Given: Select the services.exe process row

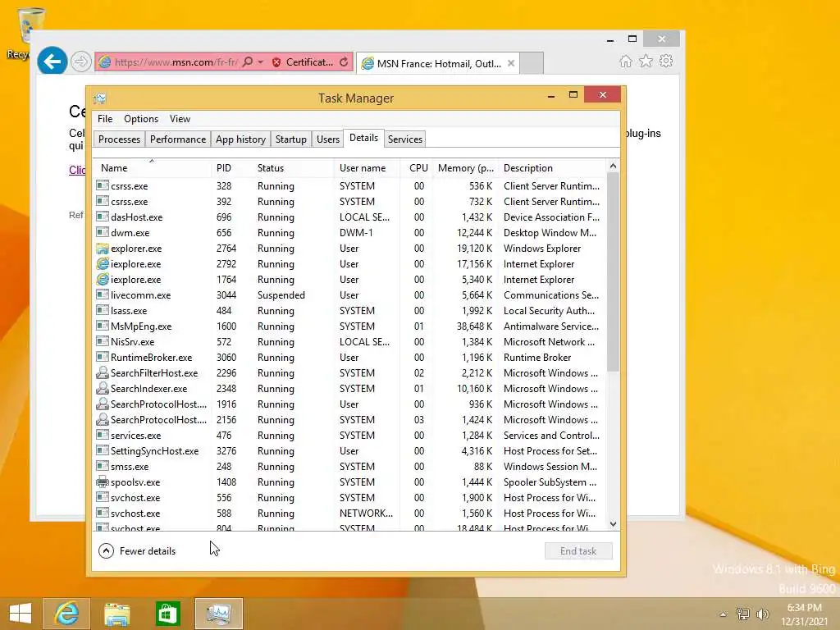Looking at the screenshot, I should click(x=349, y=435).
